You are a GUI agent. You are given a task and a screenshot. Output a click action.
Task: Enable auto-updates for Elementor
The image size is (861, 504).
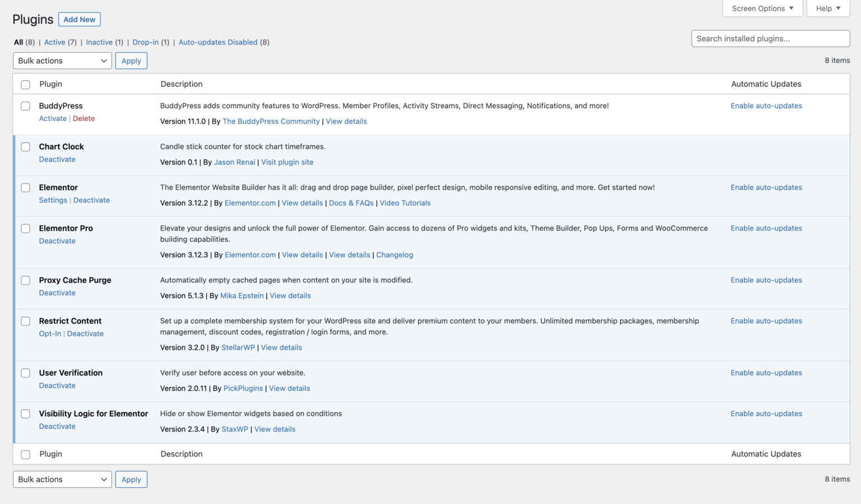tap(766, 188)
